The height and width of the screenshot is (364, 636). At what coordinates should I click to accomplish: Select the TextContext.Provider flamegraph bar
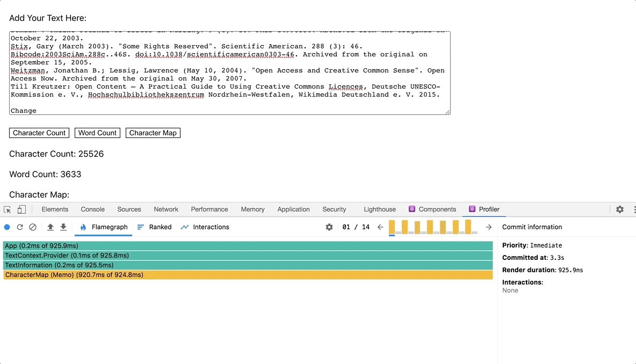point(248,256)
